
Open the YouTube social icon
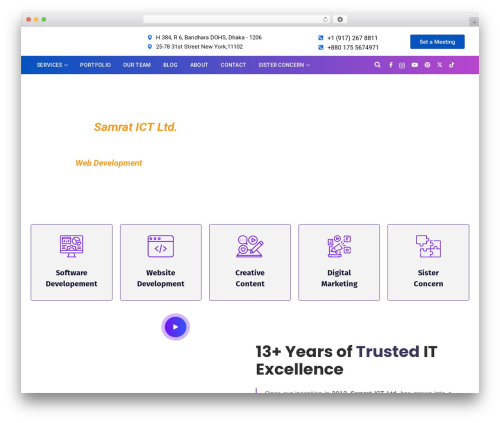(x=415, y=65)
